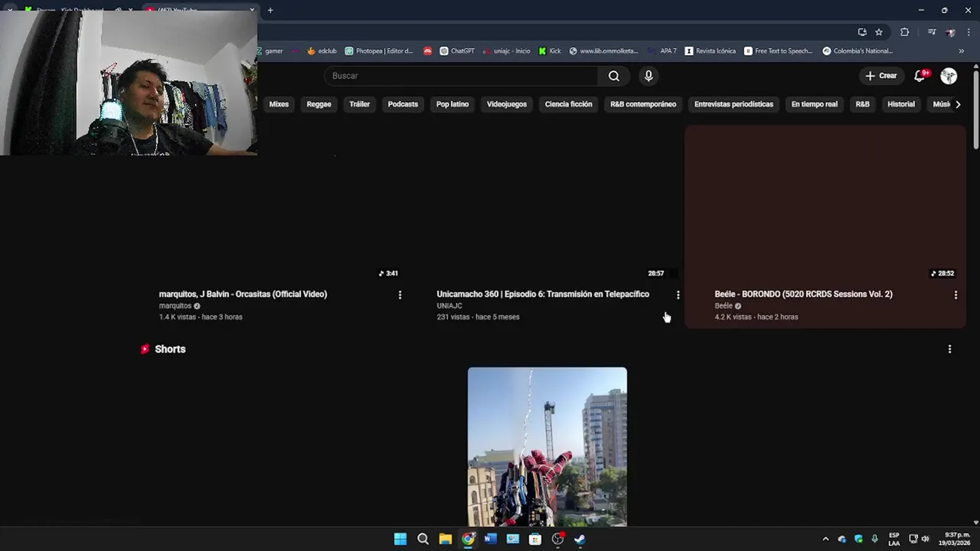
Task: Select the Ciencia ficción chip
Action: pos(568,104)
